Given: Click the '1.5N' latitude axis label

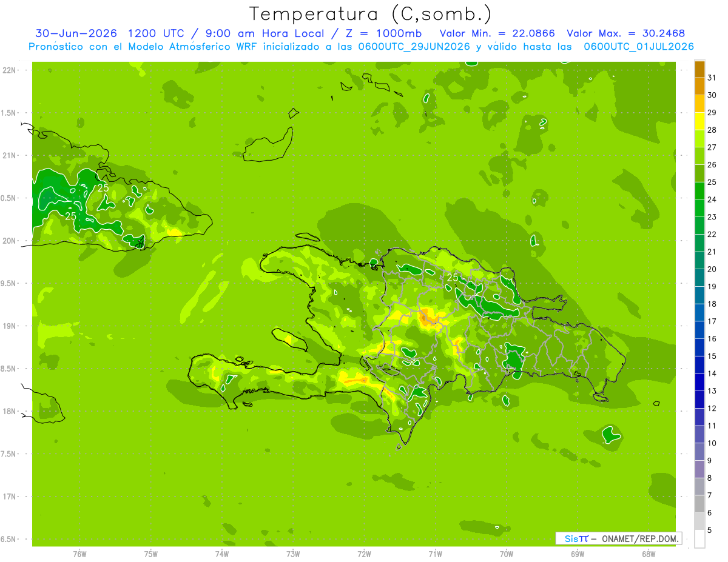Looking at the screenshot, I should (9, 113).
